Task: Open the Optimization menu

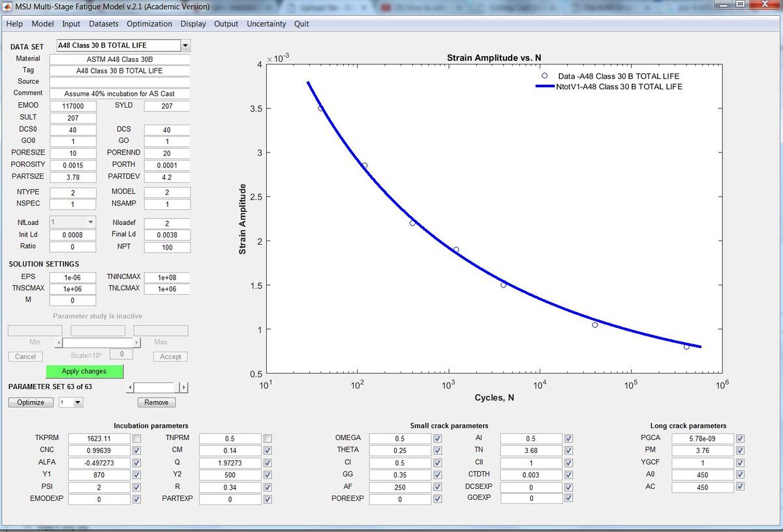Action: pyautogui.click(x=149, y=24)
